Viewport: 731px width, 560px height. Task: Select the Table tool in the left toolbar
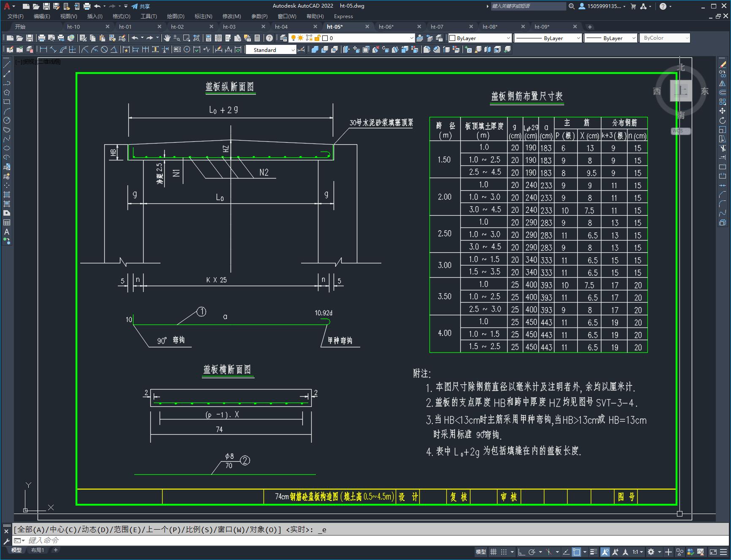[7, 222]
